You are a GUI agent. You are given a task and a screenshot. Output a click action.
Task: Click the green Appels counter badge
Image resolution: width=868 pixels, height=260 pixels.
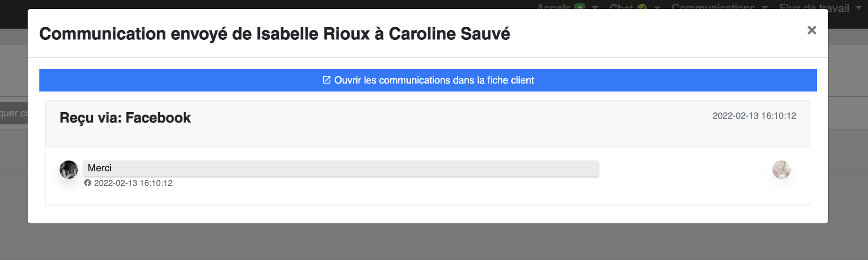click(580, 7)
